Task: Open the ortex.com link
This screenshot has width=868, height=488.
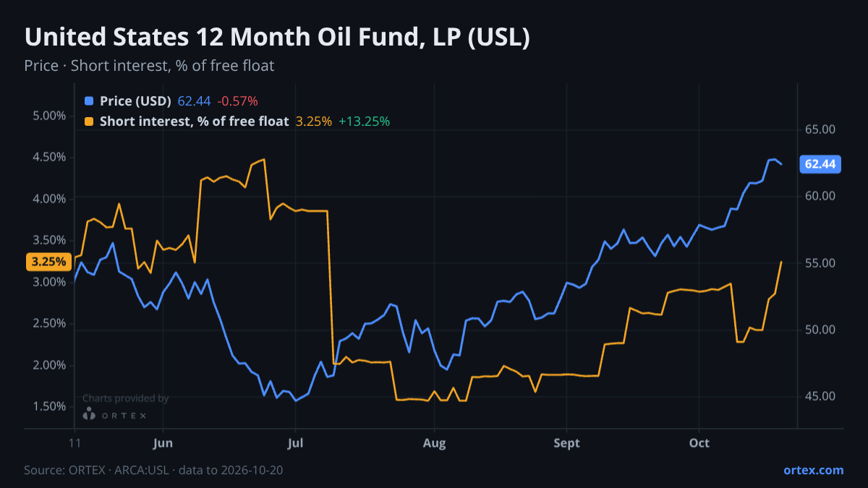Action: pyautogui.click(x=813, y=470)
